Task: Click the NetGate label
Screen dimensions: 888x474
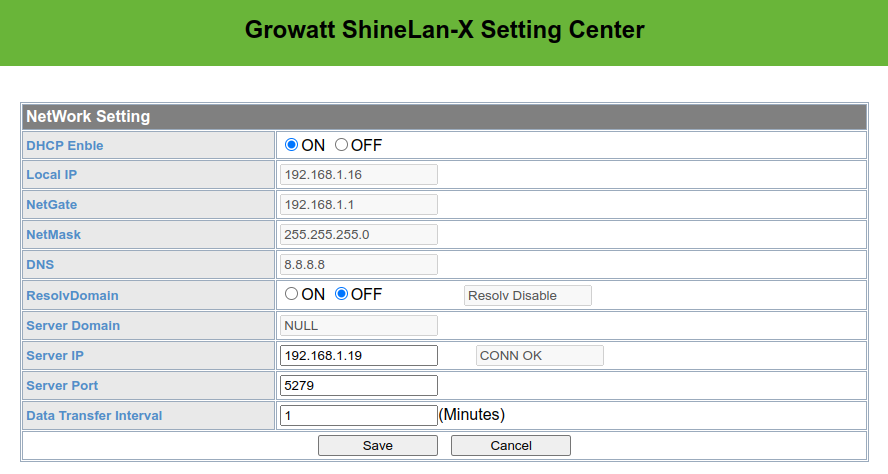Action: [52, 204]
